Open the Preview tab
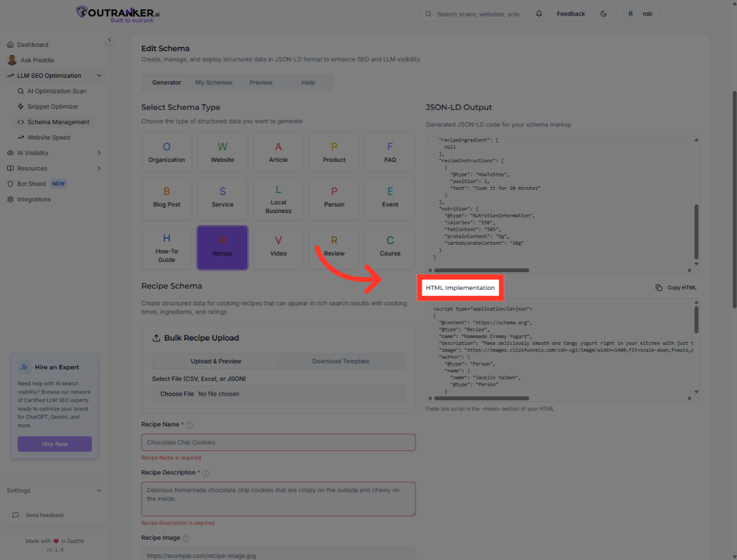Screen dimensions: 737x560 click(261, 82)
